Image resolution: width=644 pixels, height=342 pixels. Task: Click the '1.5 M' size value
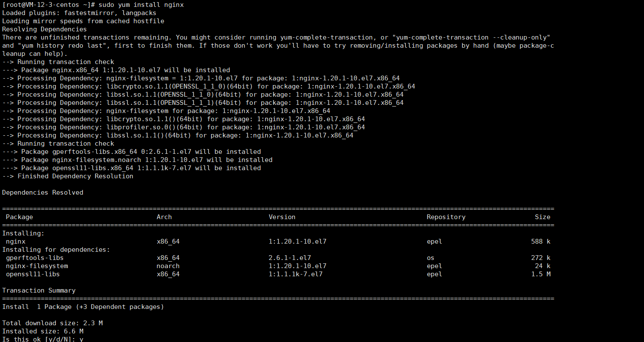point(541,274)
